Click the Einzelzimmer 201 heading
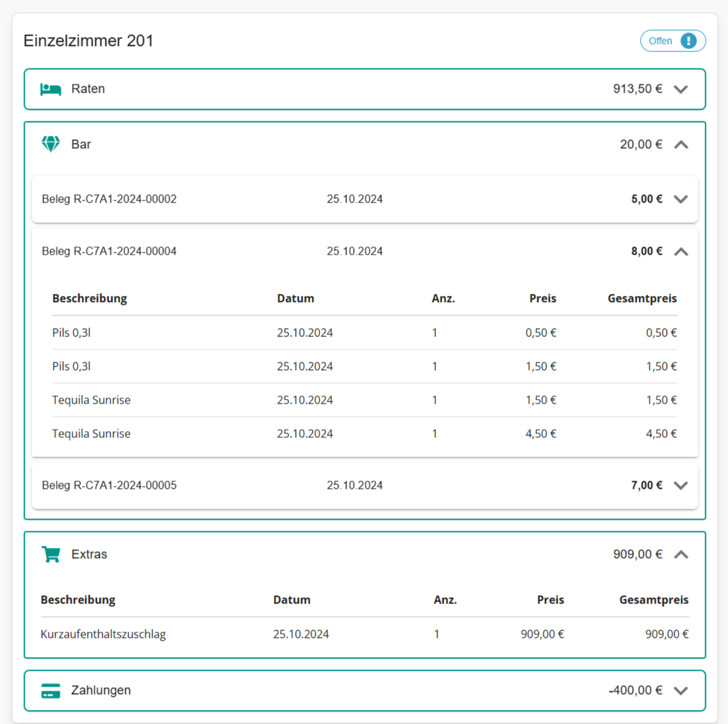This screenshot has width=728, height=724. coord(88,41)
